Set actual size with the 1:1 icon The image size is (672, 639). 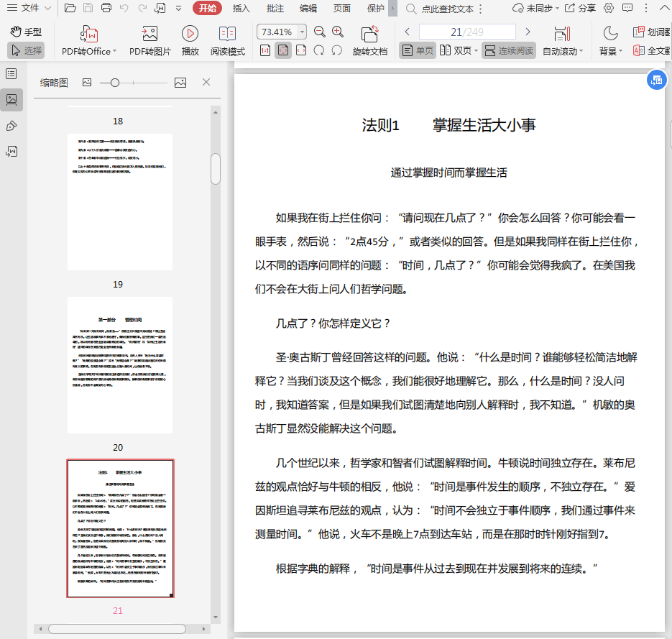click(x=265, y=50)
